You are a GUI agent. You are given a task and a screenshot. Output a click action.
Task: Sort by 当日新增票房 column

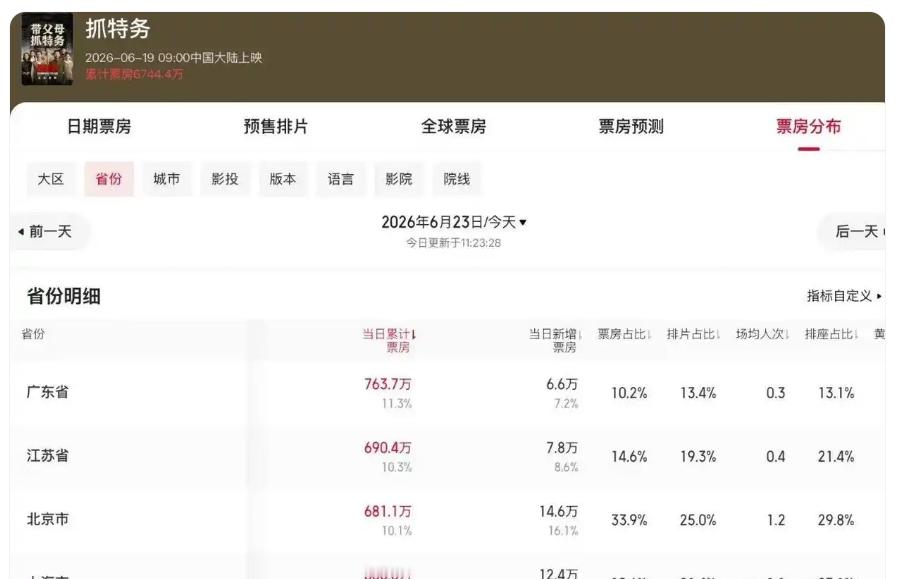[x=555, y=340]
